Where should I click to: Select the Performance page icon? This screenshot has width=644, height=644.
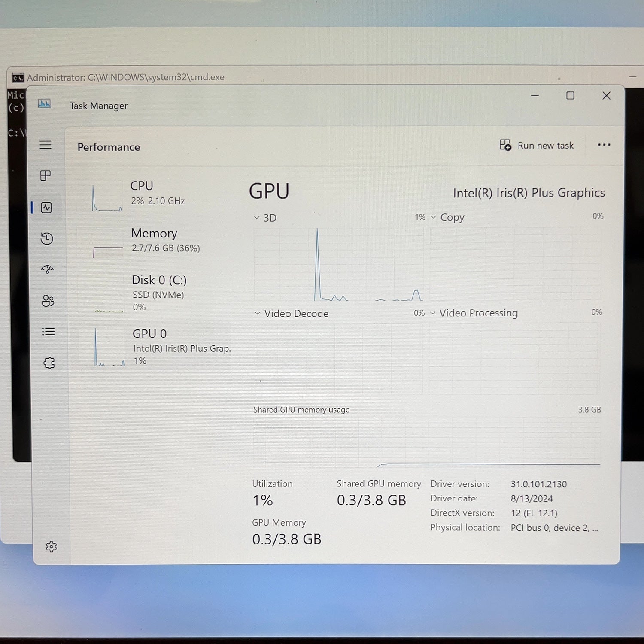46,208
